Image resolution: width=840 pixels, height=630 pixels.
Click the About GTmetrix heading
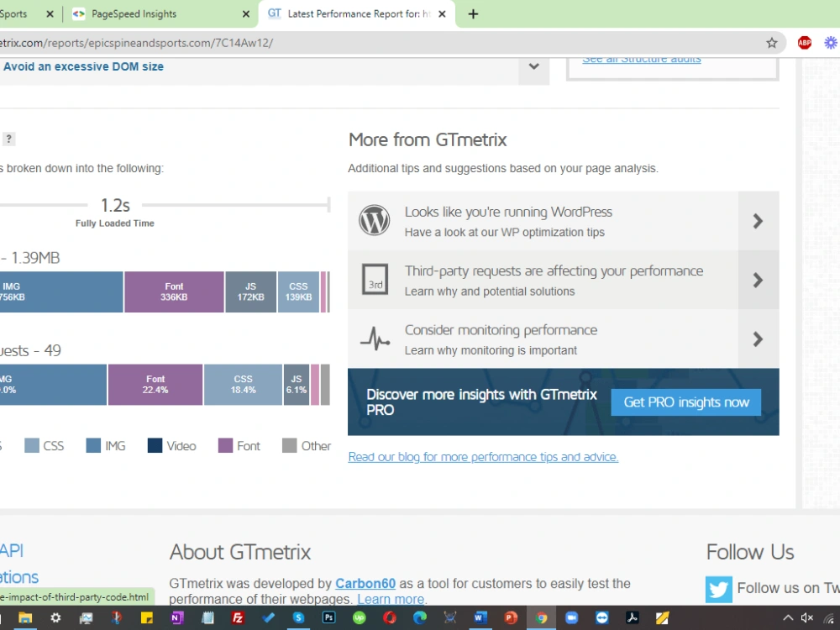click(240, 553)
